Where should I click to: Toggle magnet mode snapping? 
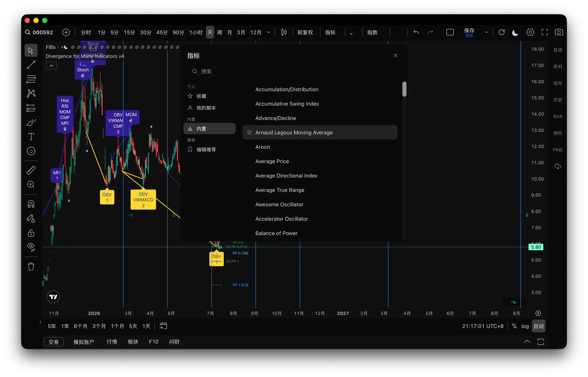point(31,204)
